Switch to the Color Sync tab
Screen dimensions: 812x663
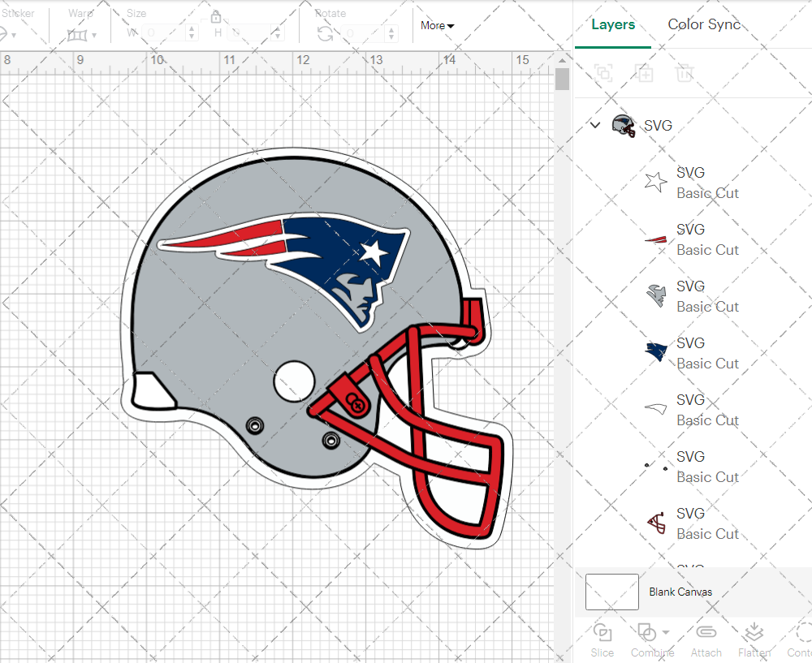704,24
